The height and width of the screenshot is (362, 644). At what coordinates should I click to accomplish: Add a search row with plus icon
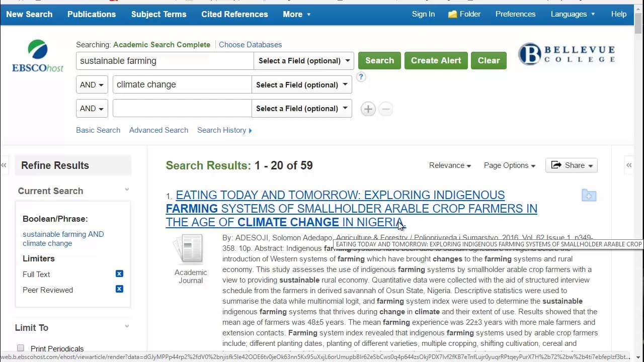[x=368, y=109]
